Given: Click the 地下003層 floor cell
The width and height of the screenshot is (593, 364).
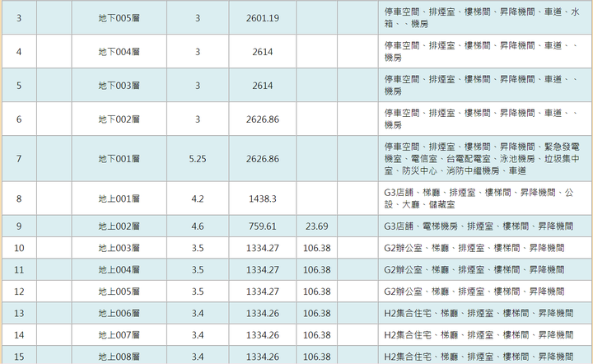Looking at the screenshot, I should tap(119, 86).
